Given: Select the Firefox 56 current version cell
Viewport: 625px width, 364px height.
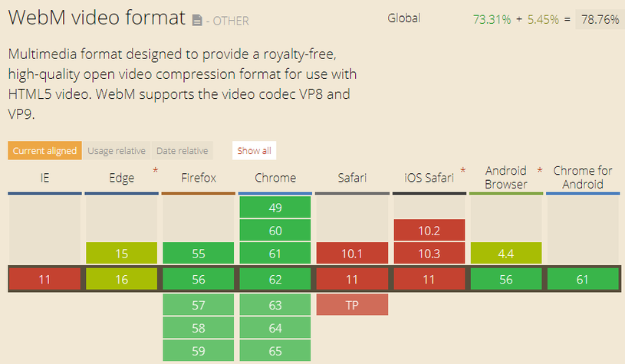Looking at the screenshot, I should (x=199, y=280).
